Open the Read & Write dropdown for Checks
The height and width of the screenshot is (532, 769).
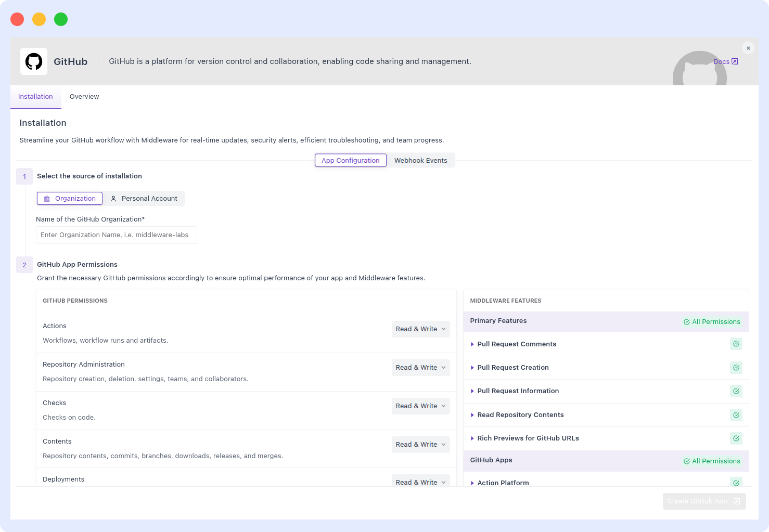tap(420, 406)
